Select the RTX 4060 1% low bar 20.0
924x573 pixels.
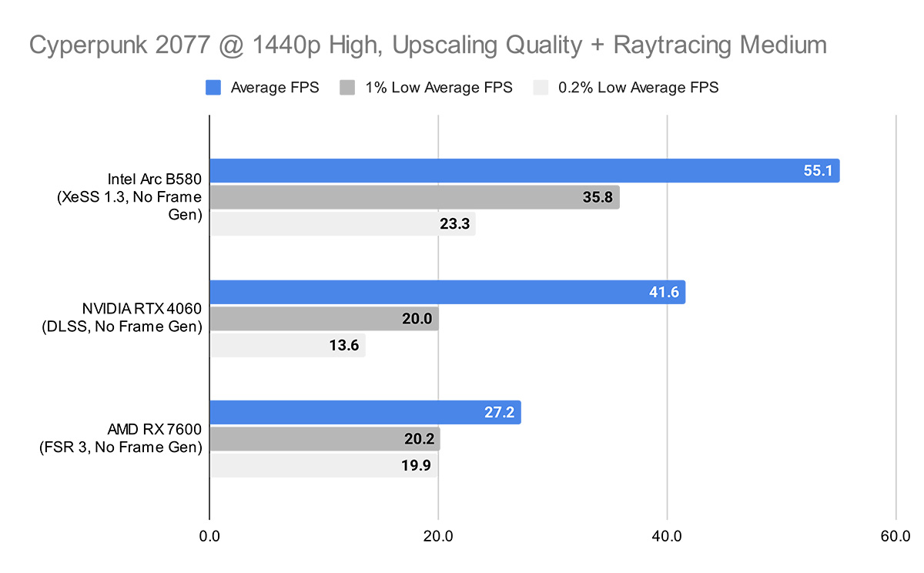click(x=324, y=318)
